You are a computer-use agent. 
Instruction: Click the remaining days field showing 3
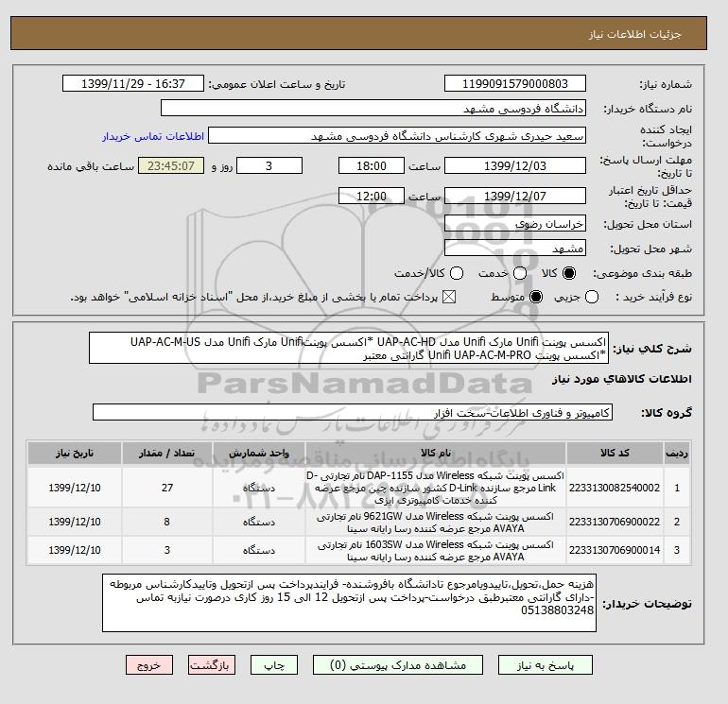pos(269,165)
